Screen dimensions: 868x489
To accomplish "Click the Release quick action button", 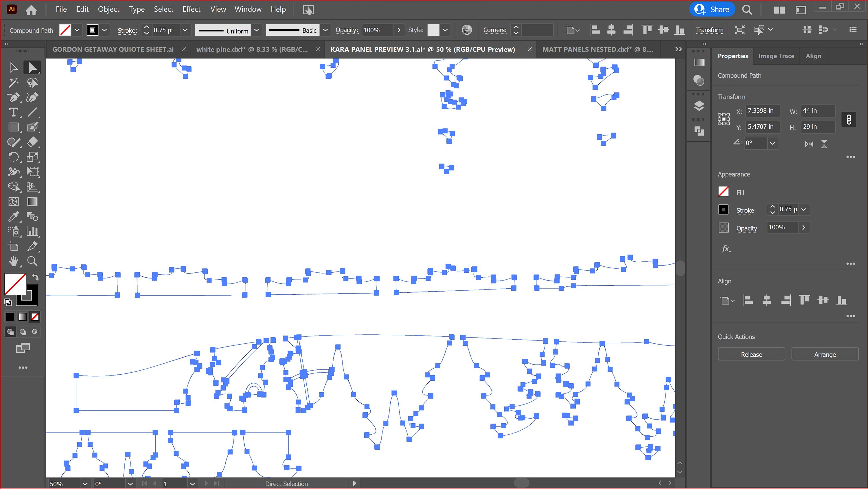I will pos(751,354).
